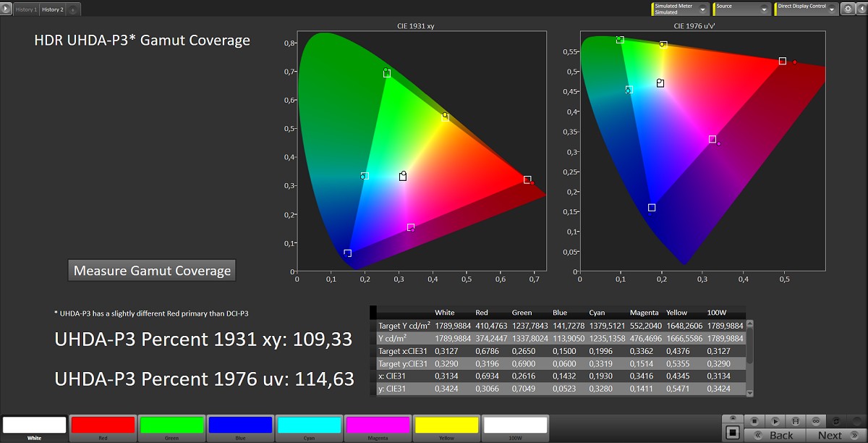The image size is (868, 443).
Task: Switch to the History 1 tab
Action: click(x=26, y=9)
